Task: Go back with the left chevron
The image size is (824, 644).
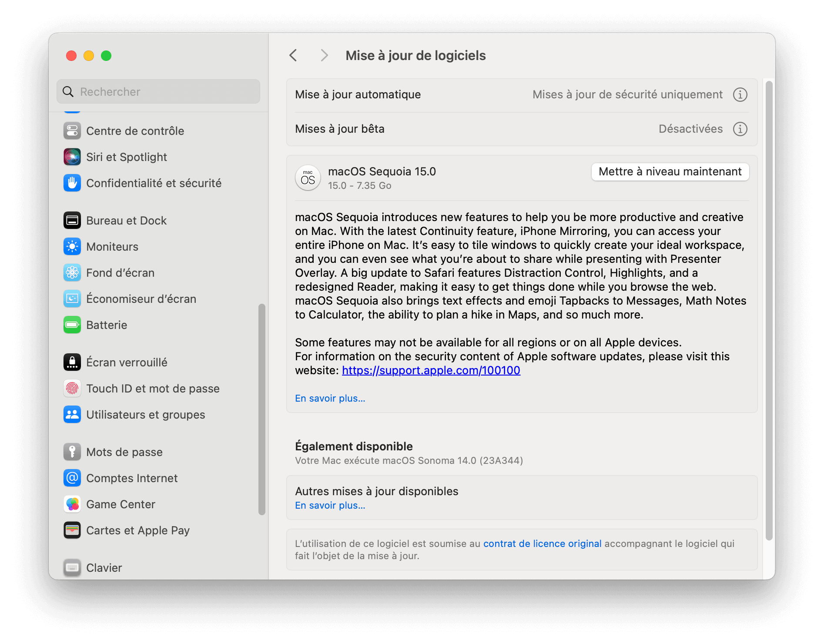Action: 294,56
